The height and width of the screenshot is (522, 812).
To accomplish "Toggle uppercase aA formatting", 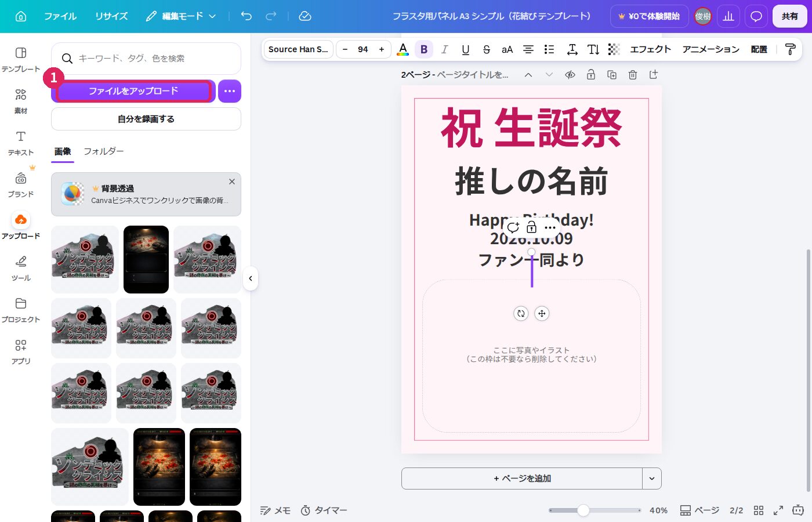I will coord(507,49).
